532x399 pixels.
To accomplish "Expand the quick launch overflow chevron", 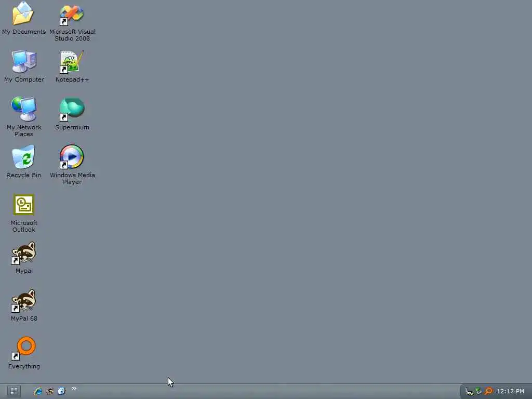I will point(74,389).
